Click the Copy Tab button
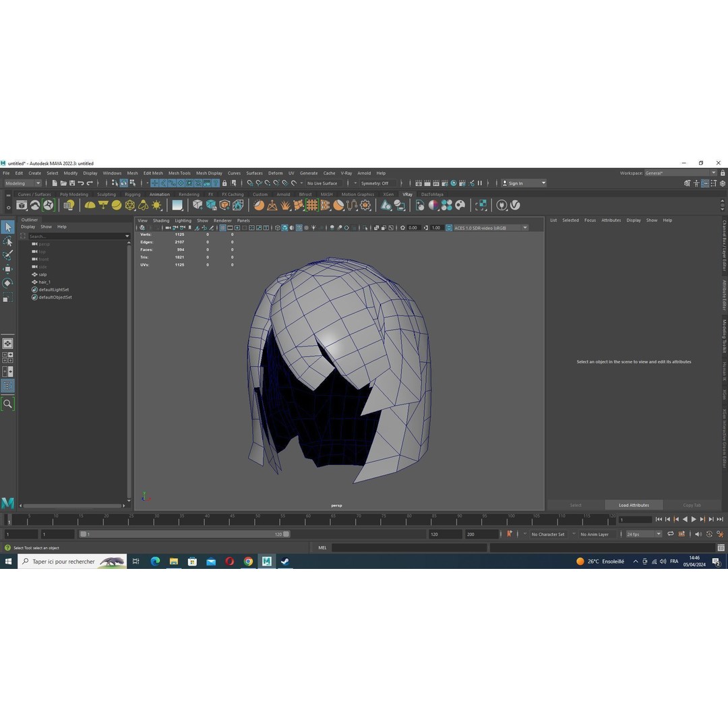This screenshot has height=728, width=728. tap(692, 505)
